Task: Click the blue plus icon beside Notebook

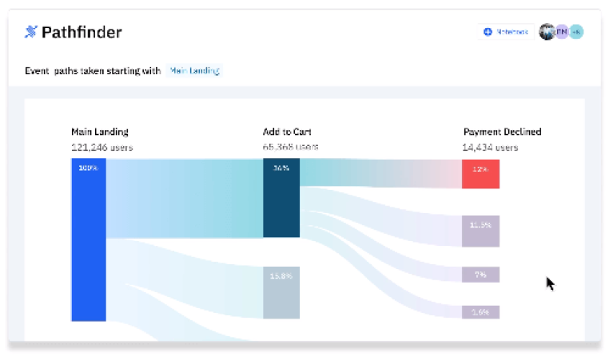Action: click(x=488, y=32)
